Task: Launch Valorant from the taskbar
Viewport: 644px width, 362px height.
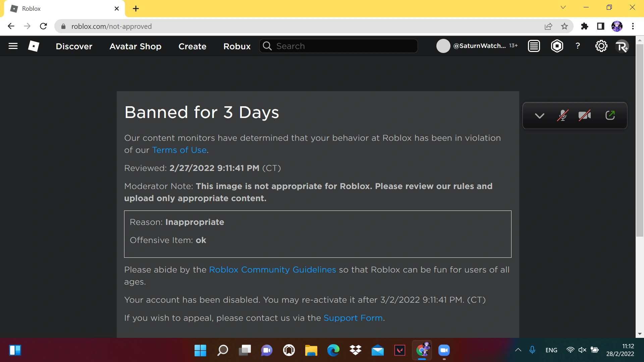Action: coord(399,350)
